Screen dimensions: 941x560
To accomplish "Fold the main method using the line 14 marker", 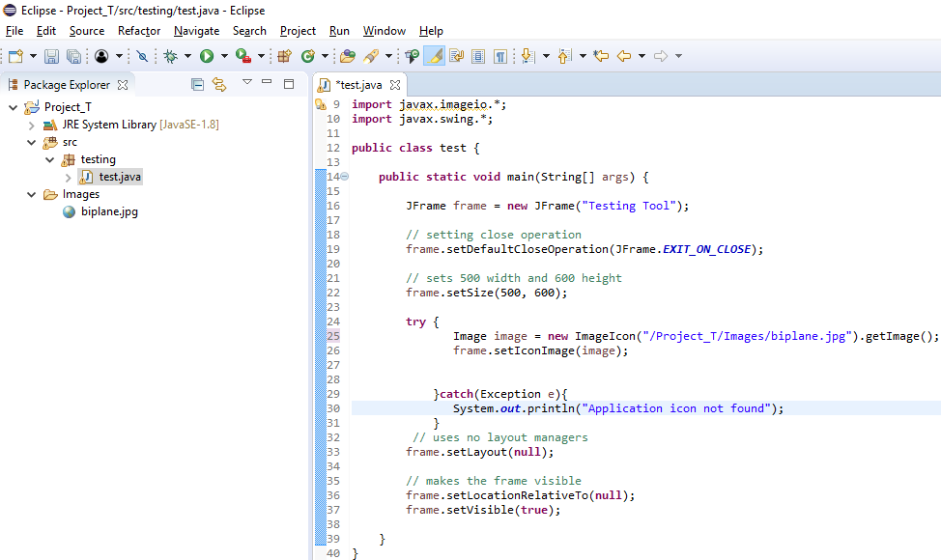I will 343,177.
